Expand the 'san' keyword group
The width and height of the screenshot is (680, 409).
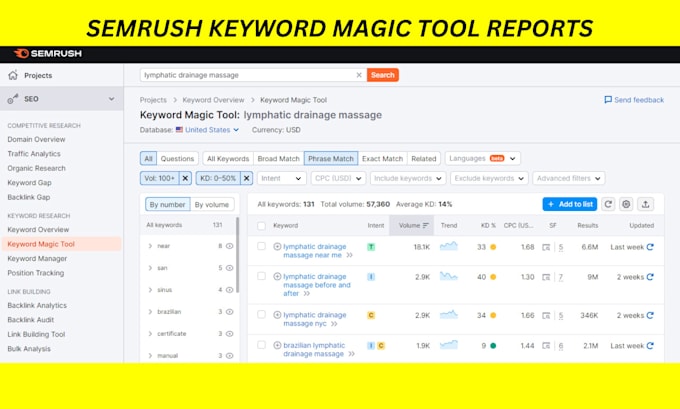point(150,268)
